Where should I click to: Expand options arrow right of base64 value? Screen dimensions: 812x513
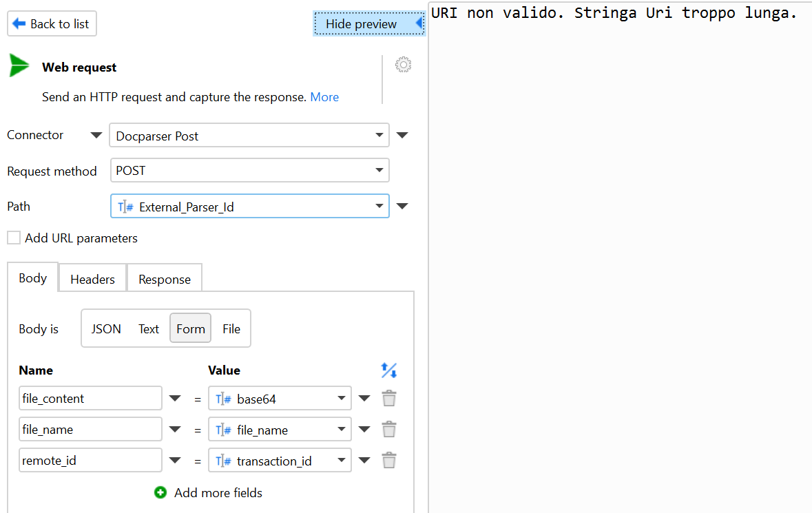[x=364, y=398]
